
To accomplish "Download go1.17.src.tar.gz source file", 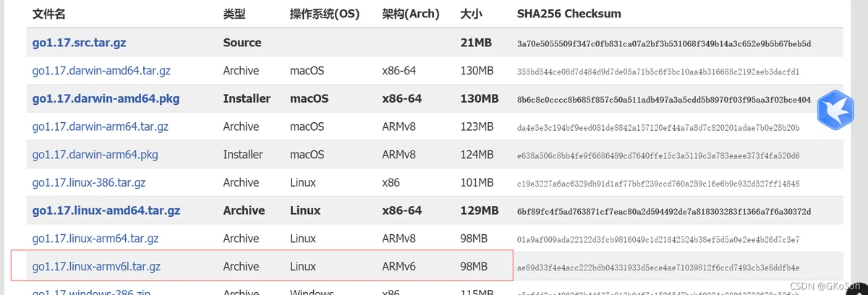I will 79,43.
